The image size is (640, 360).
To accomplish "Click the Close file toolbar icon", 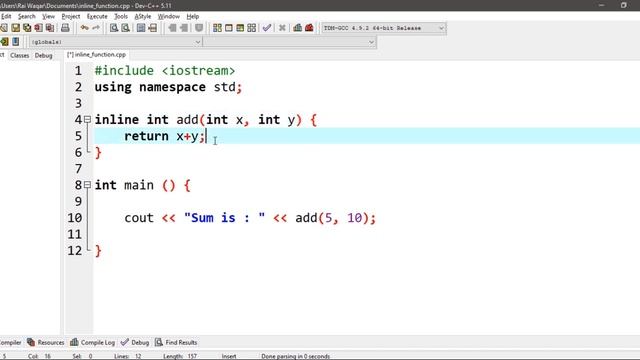I will [38, 28].
